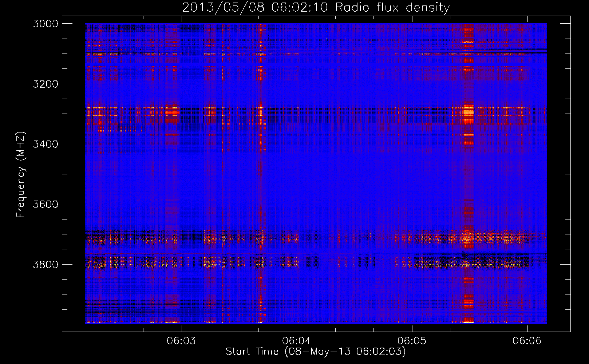Click the 06:06 time tick label

(527, 341)
